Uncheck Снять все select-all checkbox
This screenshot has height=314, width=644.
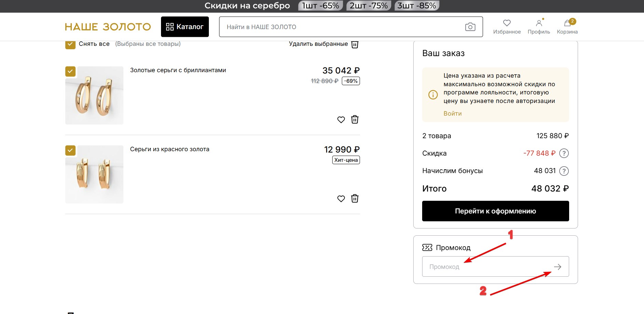[x=70, y=44]
